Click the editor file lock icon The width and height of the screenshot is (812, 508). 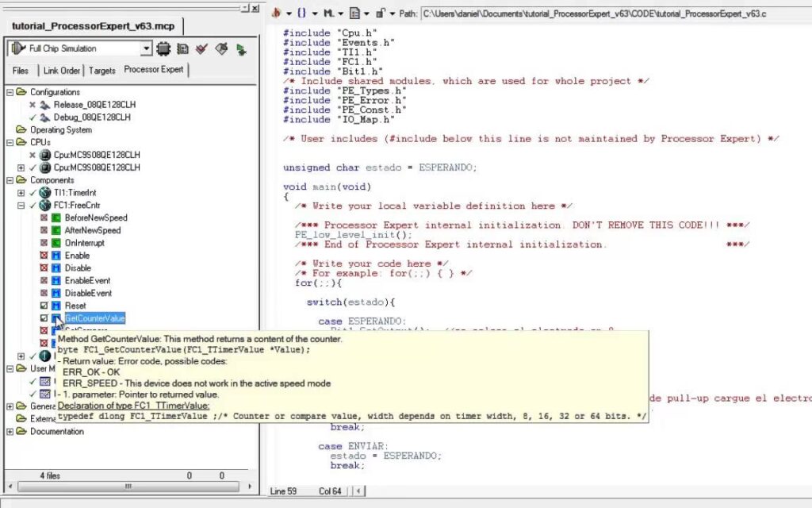(381, 13)
